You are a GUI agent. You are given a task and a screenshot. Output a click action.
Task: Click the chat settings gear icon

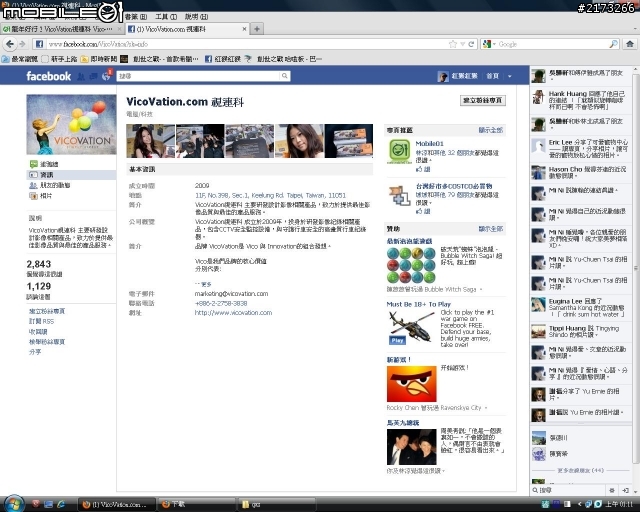[x=612, y=490]
